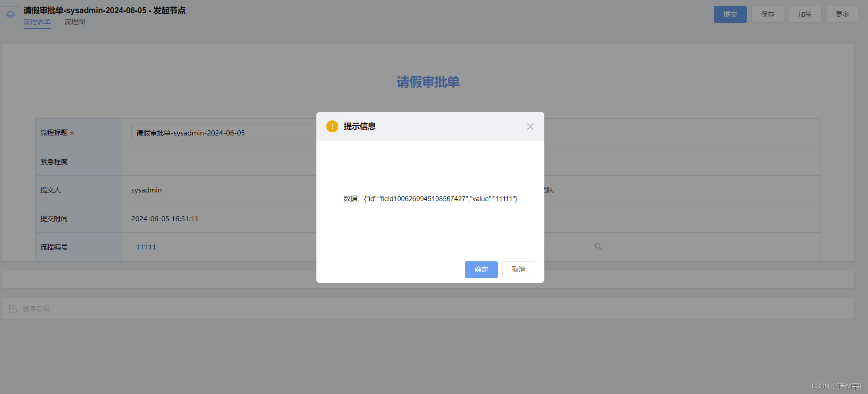
Task: Open the 更多 menu
Action: (842, 14)
